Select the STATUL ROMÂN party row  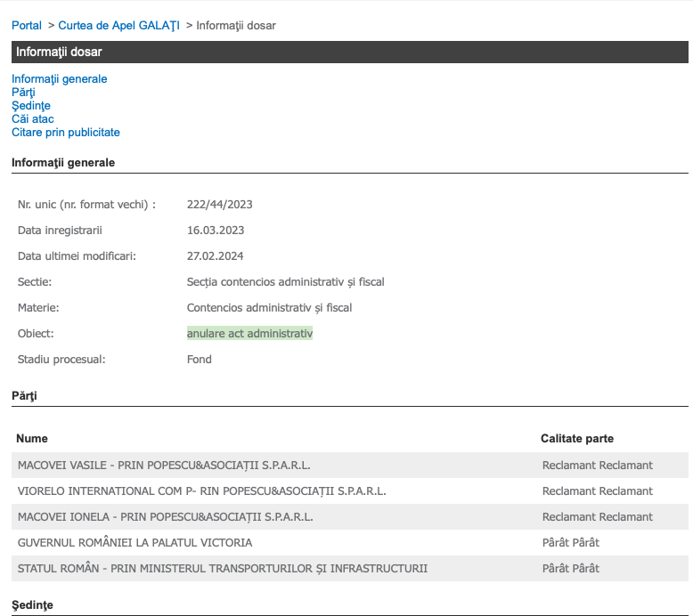point(223,569)
